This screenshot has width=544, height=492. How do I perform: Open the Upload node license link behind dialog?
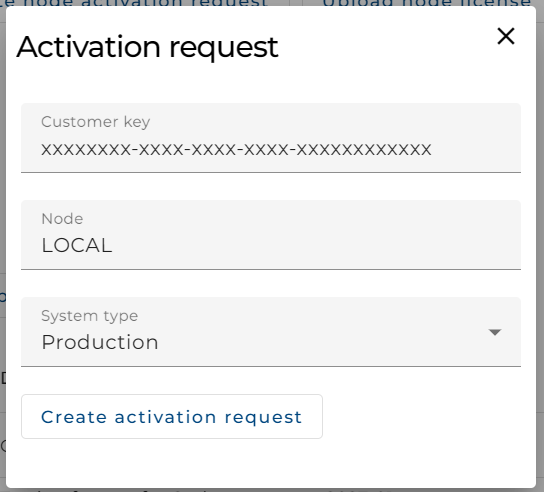(x=427, y=3)
